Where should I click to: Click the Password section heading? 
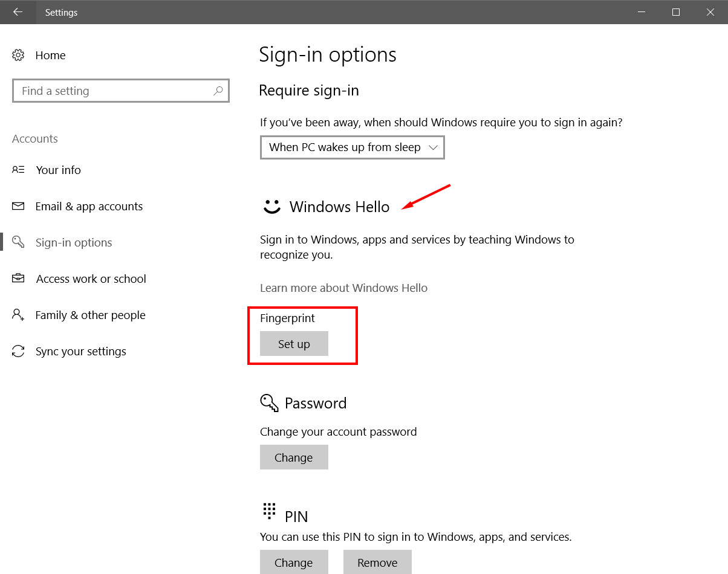(316, 403)
